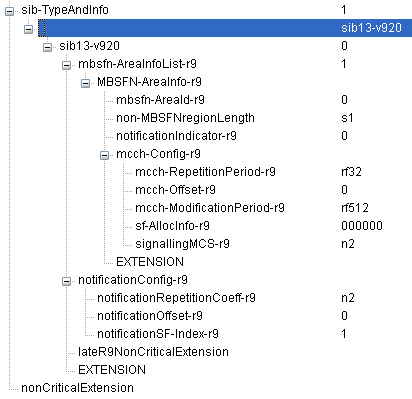Image resolution: width=412 pixels, height=399 pixels.
Task: Click the highlighted sib13-v920 value
Action: (x=371, y=28)
